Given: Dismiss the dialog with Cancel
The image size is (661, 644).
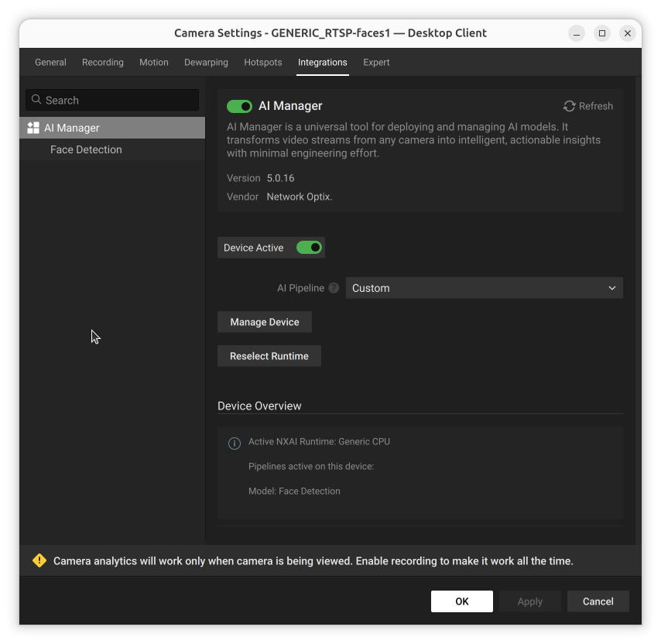Looking at the screenshot, I should click(x=598, y=601).
